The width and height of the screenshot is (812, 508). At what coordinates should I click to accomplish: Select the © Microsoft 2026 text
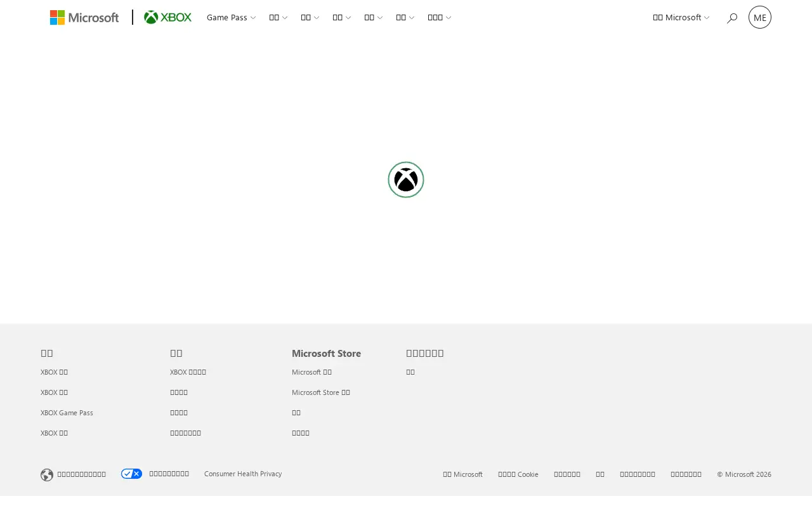click(744, 474)
